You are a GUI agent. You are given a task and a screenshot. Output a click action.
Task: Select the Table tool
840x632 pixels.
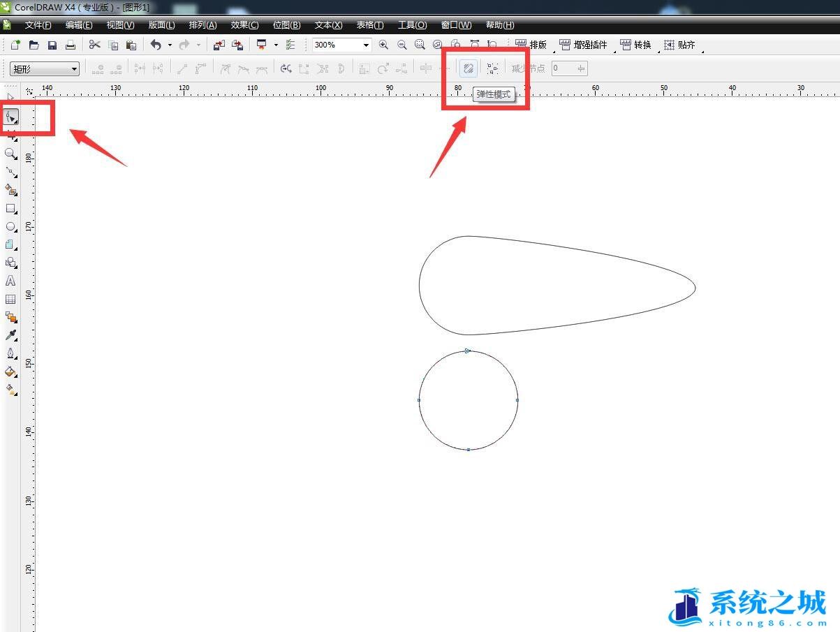tap(10, 299)
